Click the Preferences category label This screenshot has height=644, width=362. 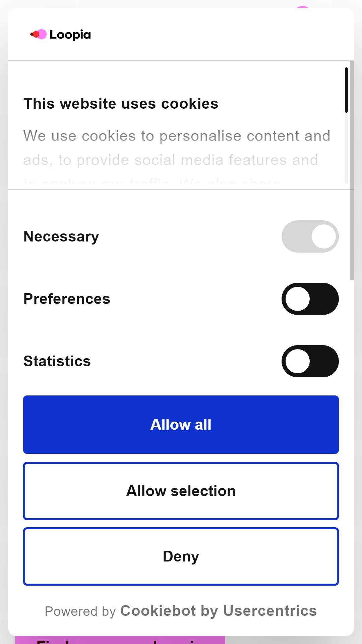67,299
